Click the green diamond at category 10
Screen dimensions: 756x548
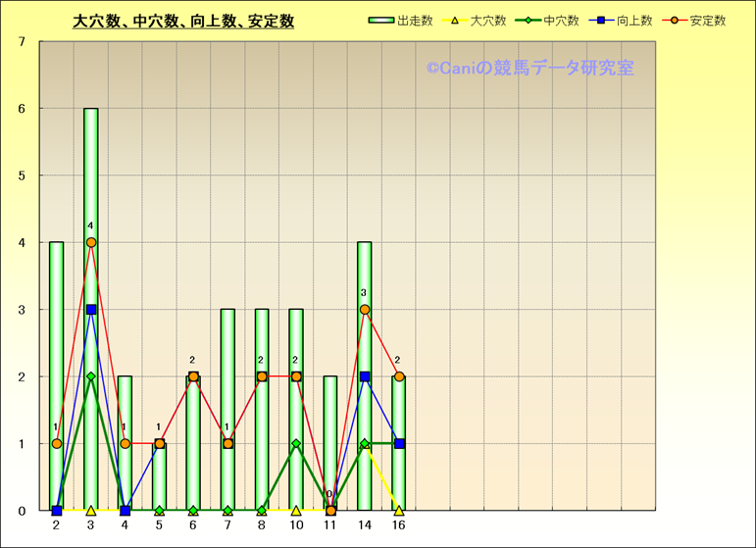coord(296,443)
